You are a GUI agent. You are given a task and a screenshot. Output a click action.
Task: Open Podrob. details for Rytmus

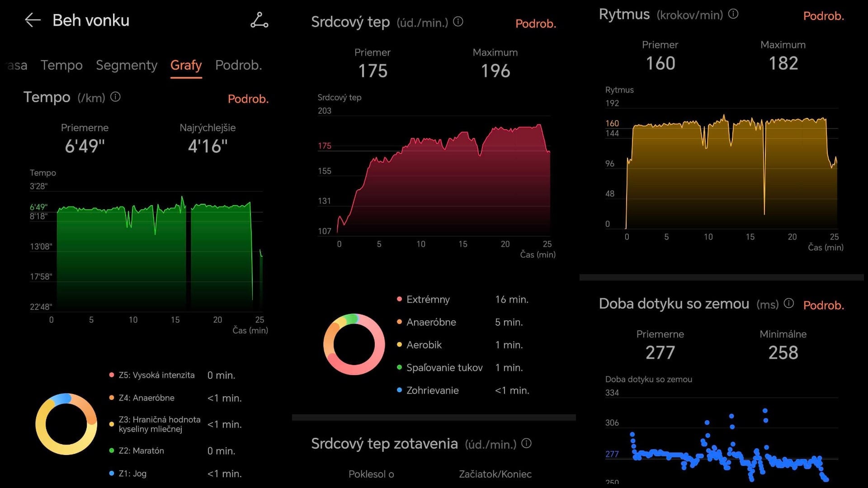[823, 16]
